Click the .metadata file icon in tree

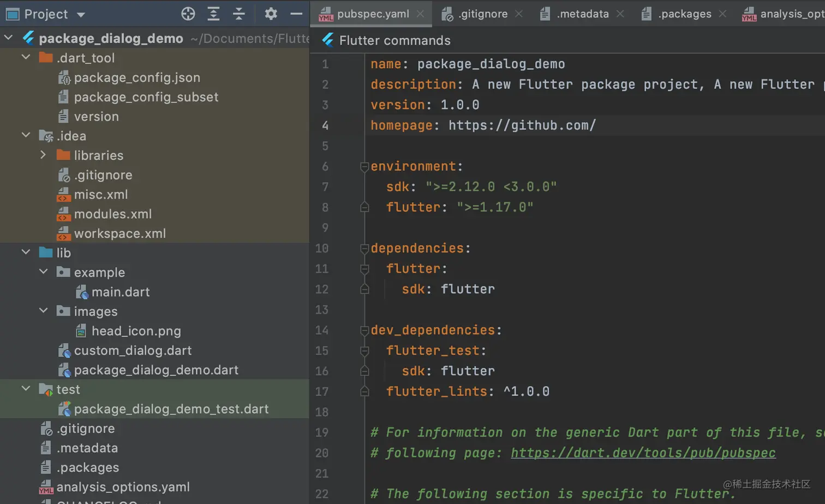[x=46, y=448]
